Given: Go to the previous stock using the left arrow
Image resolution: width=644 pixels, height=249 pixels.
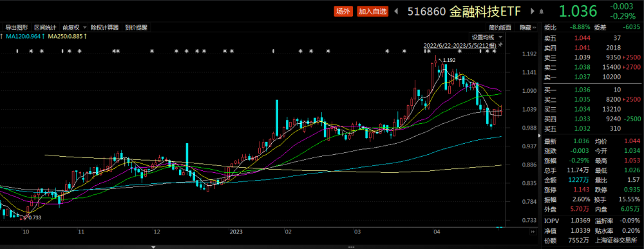Looking at the screenshot, I should click(x=396, y=12).
